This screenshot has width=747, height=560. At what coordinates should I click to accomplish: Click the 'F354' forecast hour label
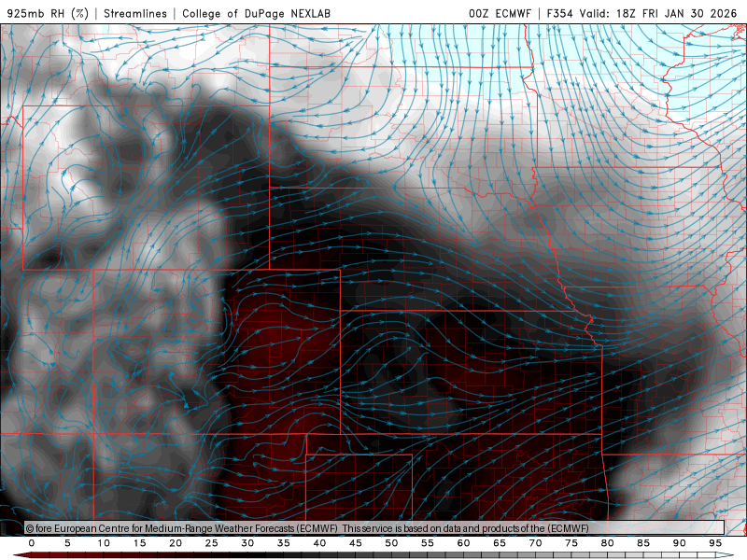(559, 13)
